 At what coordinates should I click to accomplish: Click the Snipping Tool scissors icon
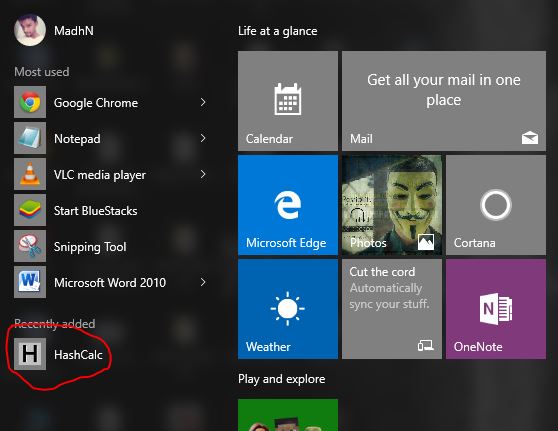click(x=30, y=246)
